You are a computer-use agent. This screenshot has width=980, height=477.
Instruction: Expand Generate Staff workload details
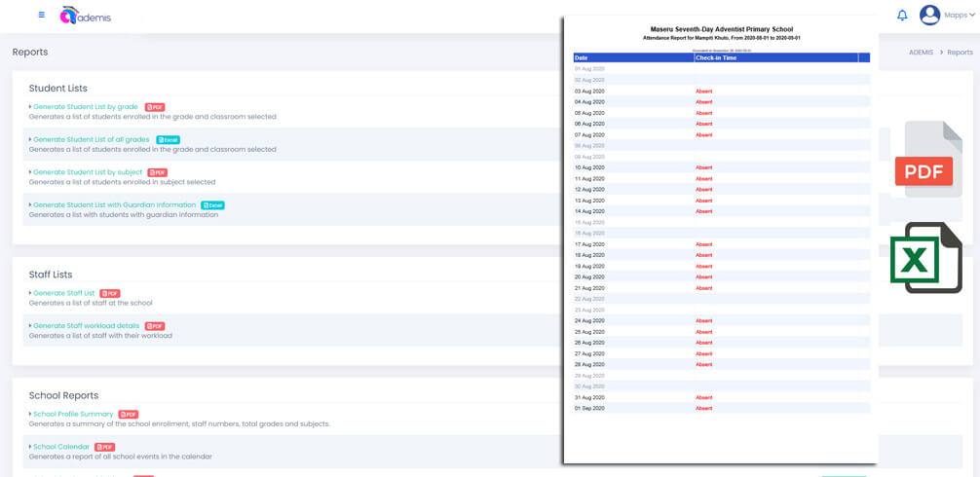pos(86,326)
